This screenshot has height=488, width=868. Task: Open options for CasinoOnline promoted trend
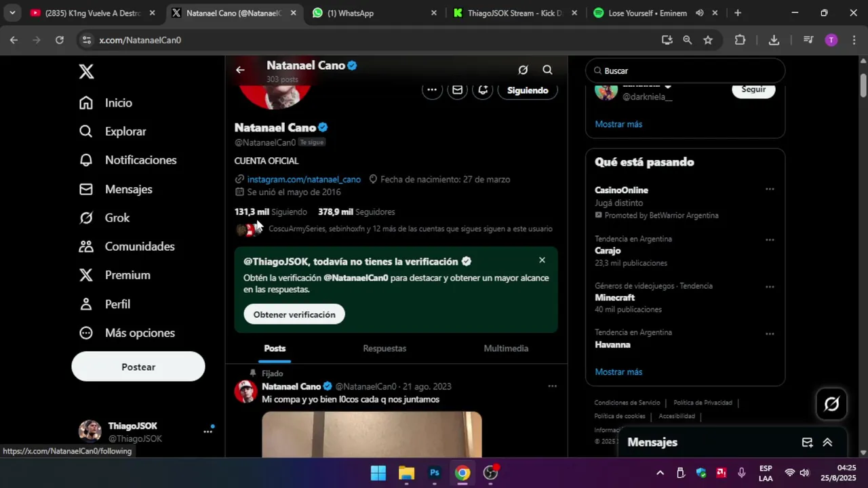click(770, 189)
